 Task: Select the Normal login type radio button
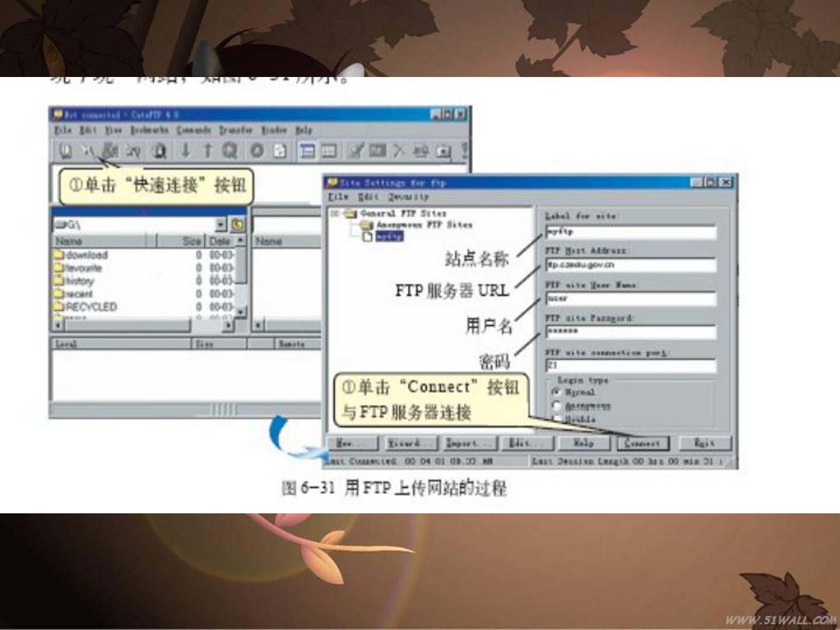pyautogui.click(x=556, y=392)
